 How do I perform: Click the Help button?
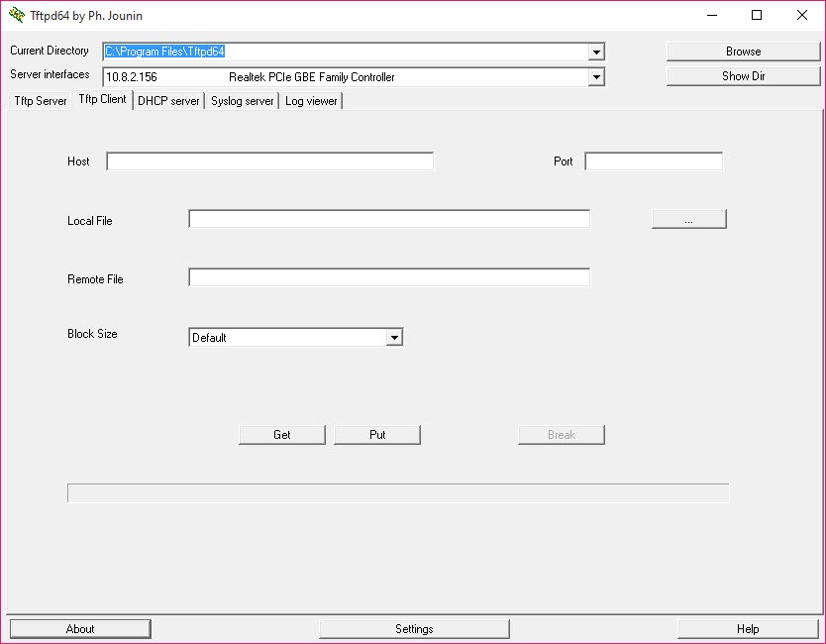pyautogui.click(x=748, y=629)
